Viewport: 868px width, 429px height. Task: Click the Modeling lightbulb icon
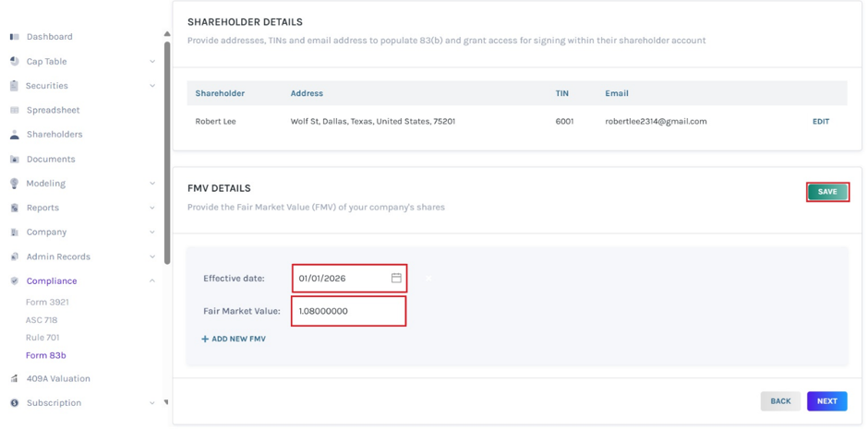pyautogui.click(x=15, y=184)
